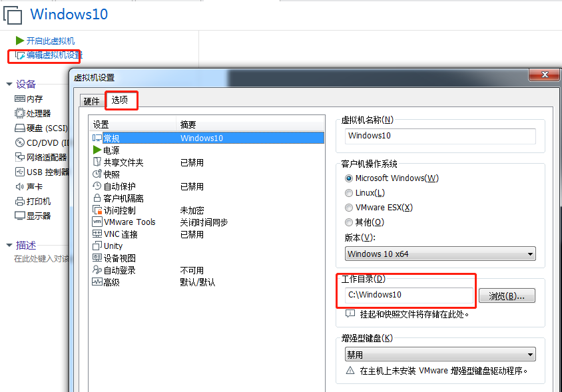
Task: Click the 共享文件夹 shared folder icon
Action: click(x=97, y=162)
